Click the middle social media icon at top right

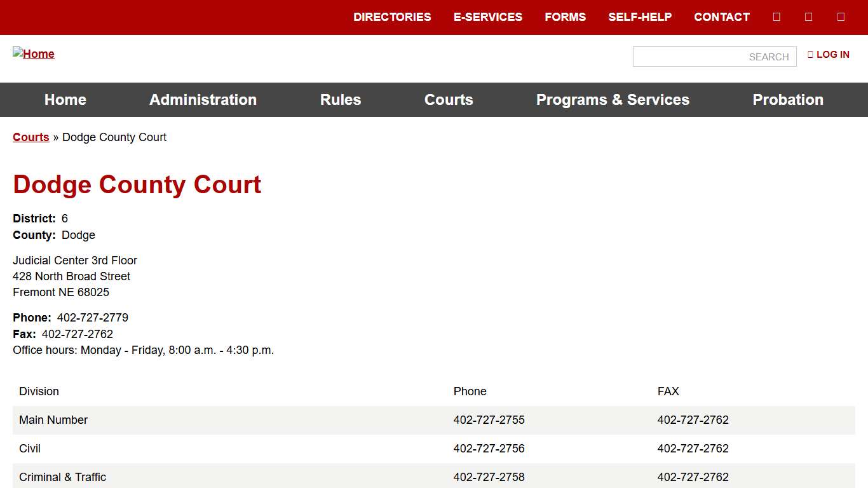click(x=808, y=17)
